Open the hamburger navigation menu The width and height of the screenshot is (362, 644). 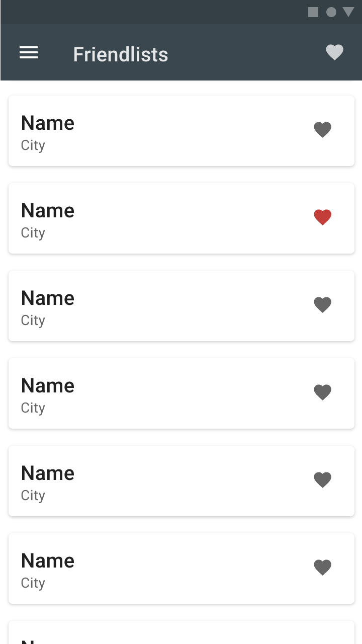[29, 53]
